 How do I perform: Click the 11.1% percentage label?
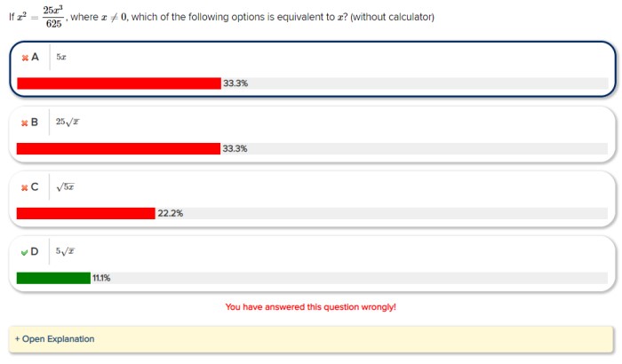pos(101,278)
